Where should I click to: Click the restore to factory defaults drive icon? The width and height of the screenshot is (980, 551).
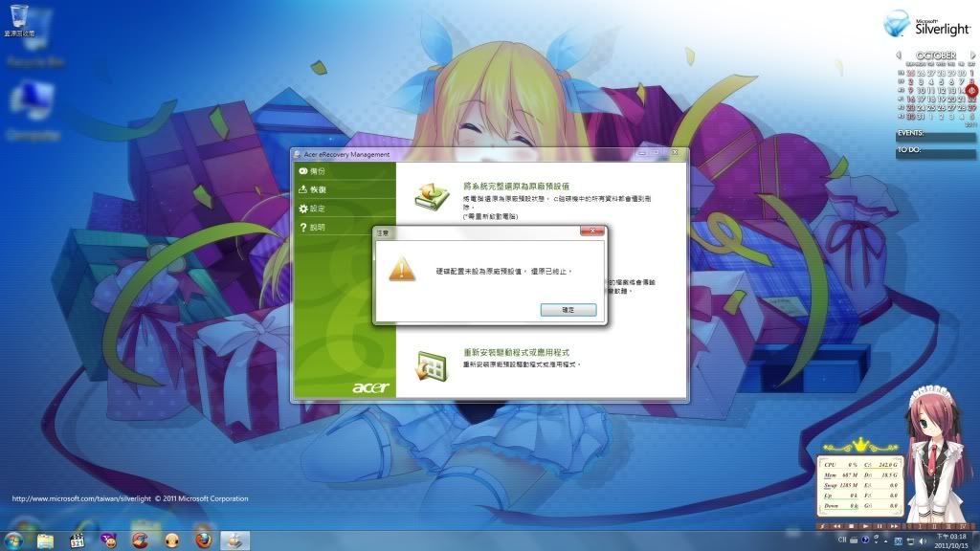coord(432,194)
